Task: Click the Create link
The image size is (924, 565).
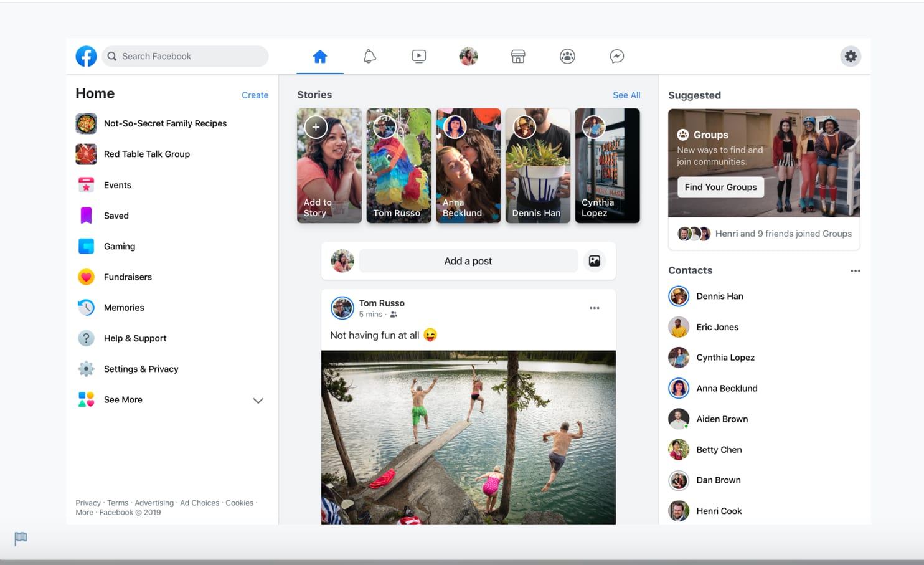Action: click(255, 95)
